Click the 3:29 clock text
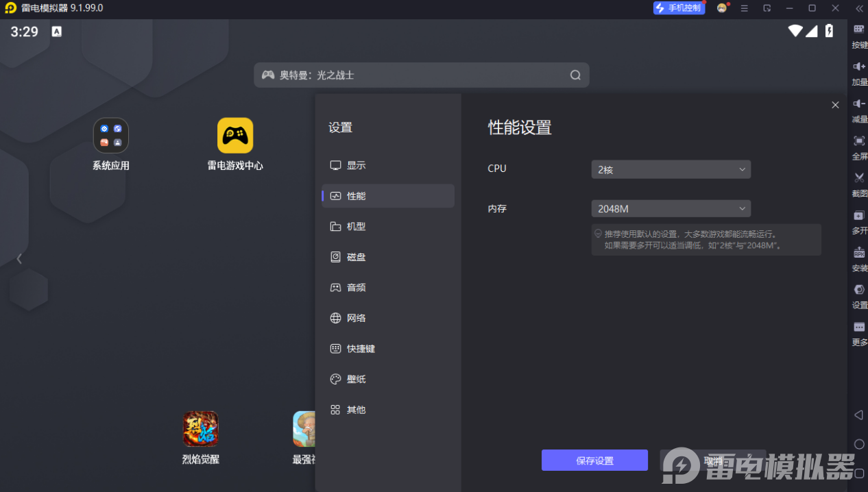This screenshot has height=492, width=868. [25, 32]
